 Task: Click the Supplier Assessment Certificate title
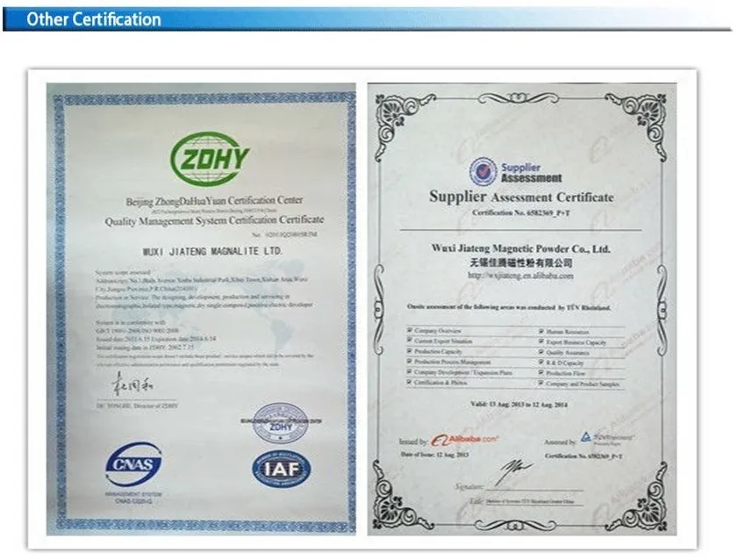(521, 197)
